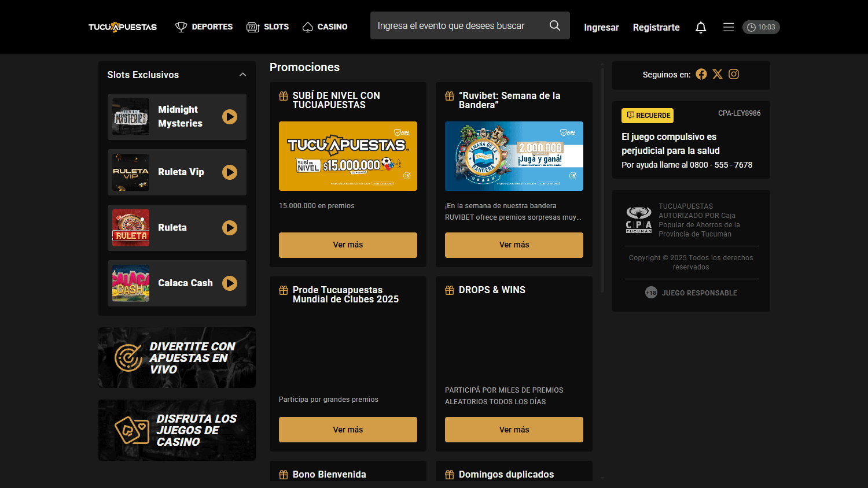Visit Facebook from the Seguinos en bar

click(701, 74)
